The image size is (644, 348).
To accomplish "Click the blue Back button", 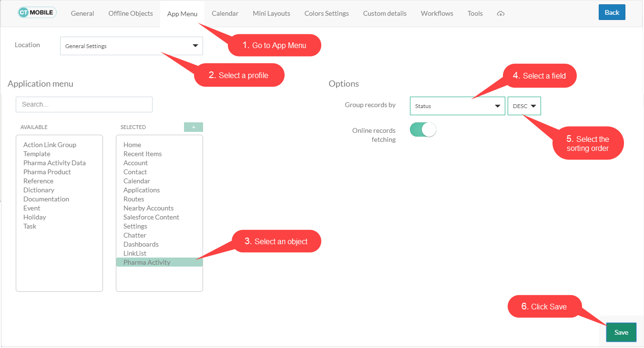I will pos(612,12).
